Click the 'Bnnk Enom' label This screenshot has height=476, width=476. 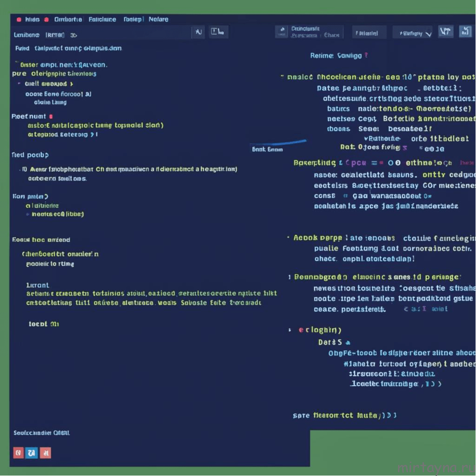pyautogui.click(x=267, y=150)
